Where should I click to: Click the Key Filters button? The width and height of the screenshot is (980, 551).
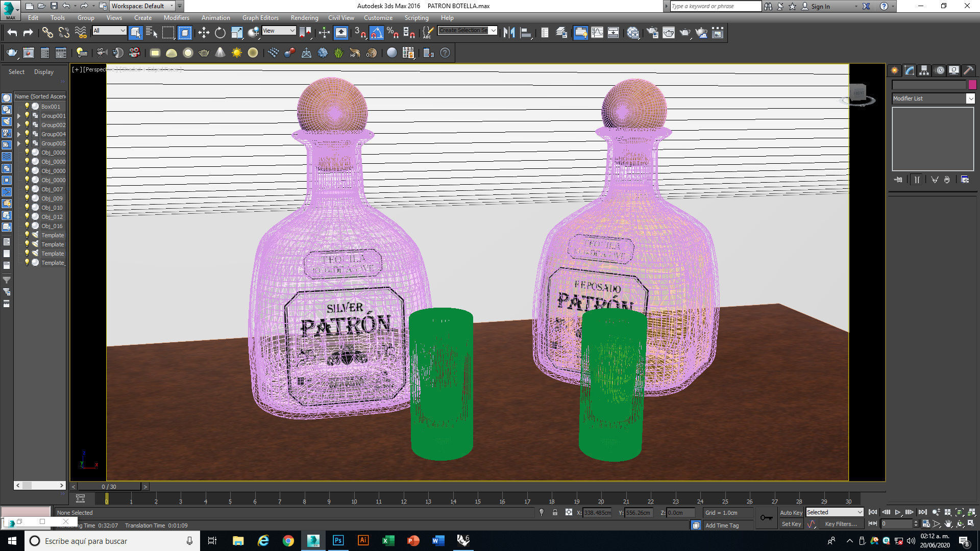pyautogui.click(x=841, y=524)
